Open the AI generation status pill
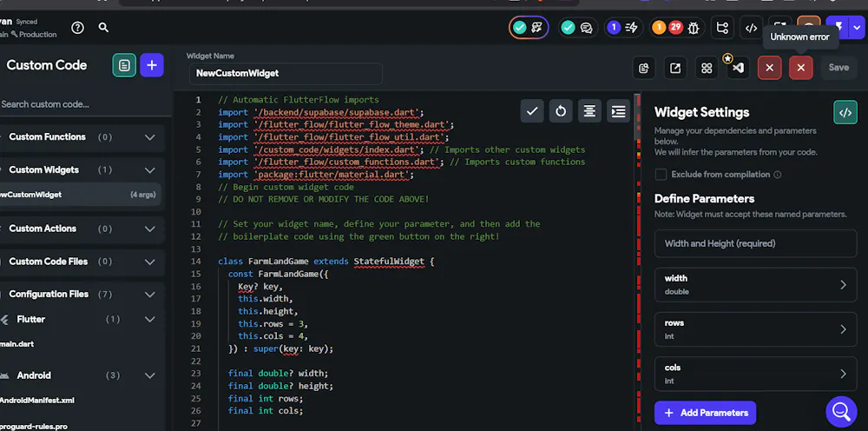Screen dimensions: 868x431 click(529, 28)
